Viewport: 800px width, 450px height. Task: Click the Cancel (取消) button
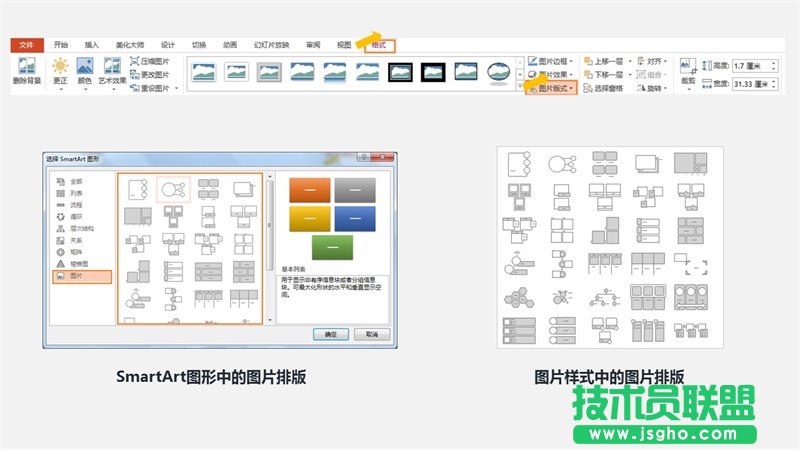(372, 334)
